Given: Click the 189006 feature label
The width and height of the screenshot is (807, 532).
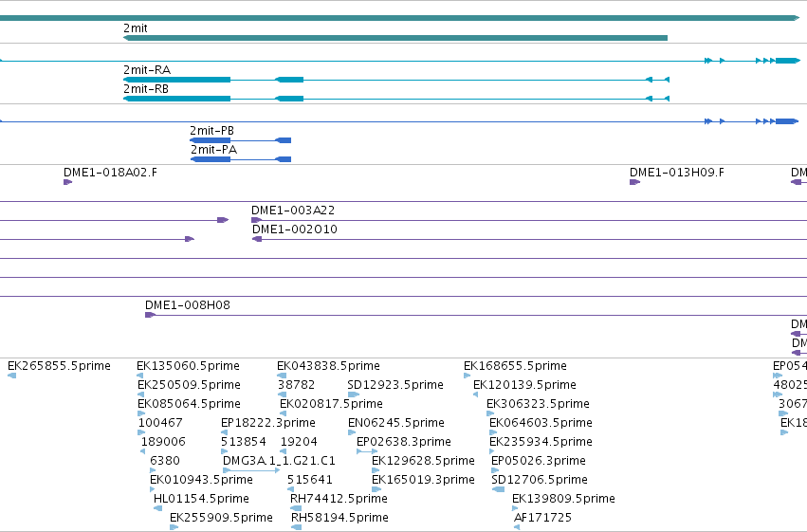Looking at the screenshot, I should pos(163,442).
